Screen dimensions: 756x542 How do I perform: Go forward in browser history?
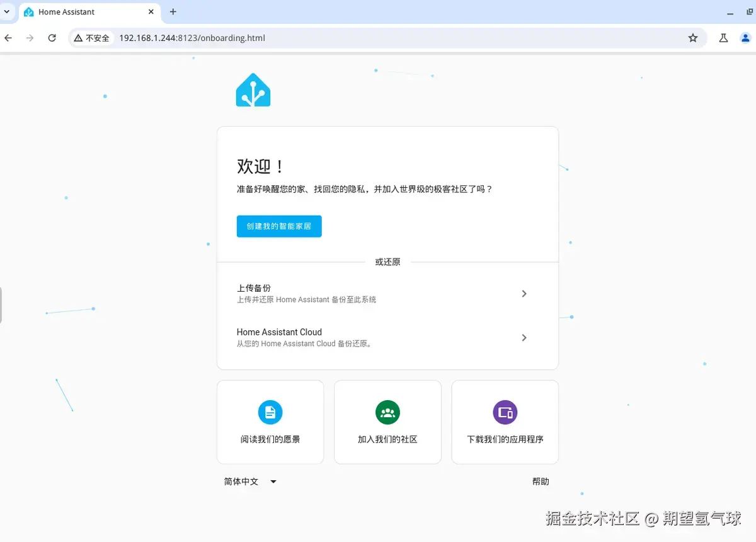point(30,38)
